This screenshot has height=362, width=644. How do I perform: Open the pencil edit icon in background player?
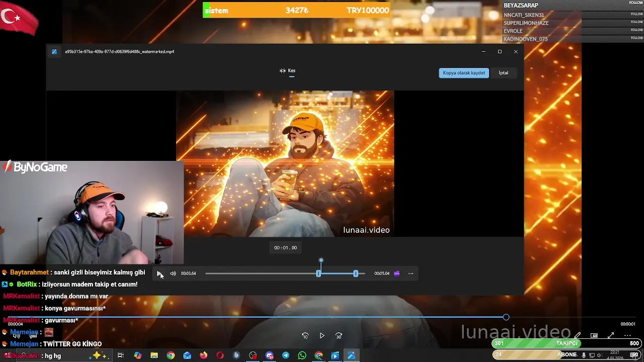coord(578,335)
